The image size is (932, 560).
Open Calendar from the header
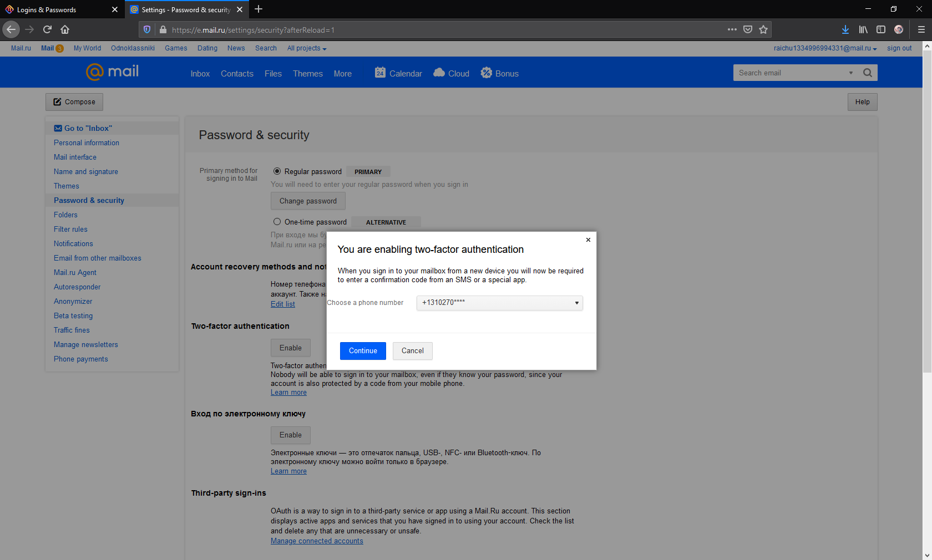pos(398,73)
